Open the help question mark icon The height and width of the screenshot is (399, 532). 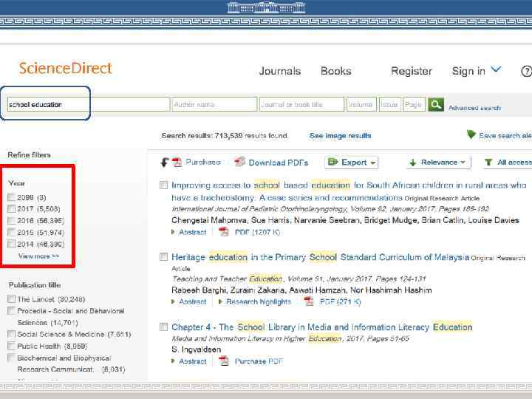tap(527, 71)
